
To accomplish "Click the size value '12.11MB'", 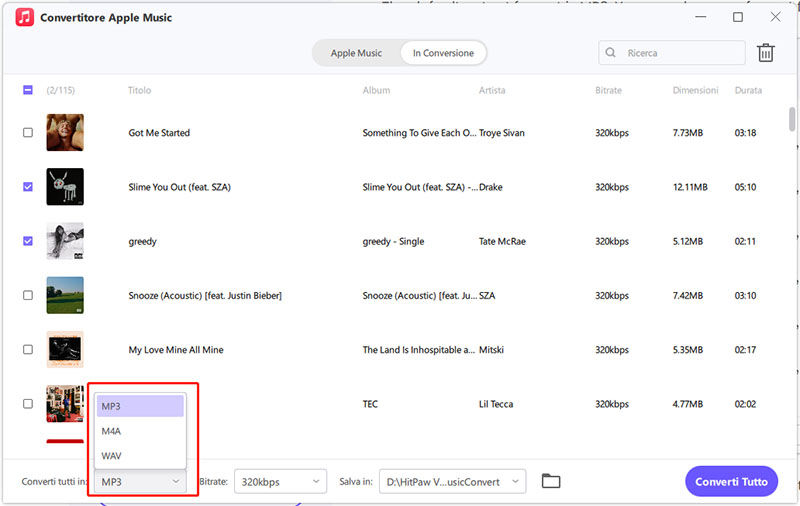I will [690, 187].
